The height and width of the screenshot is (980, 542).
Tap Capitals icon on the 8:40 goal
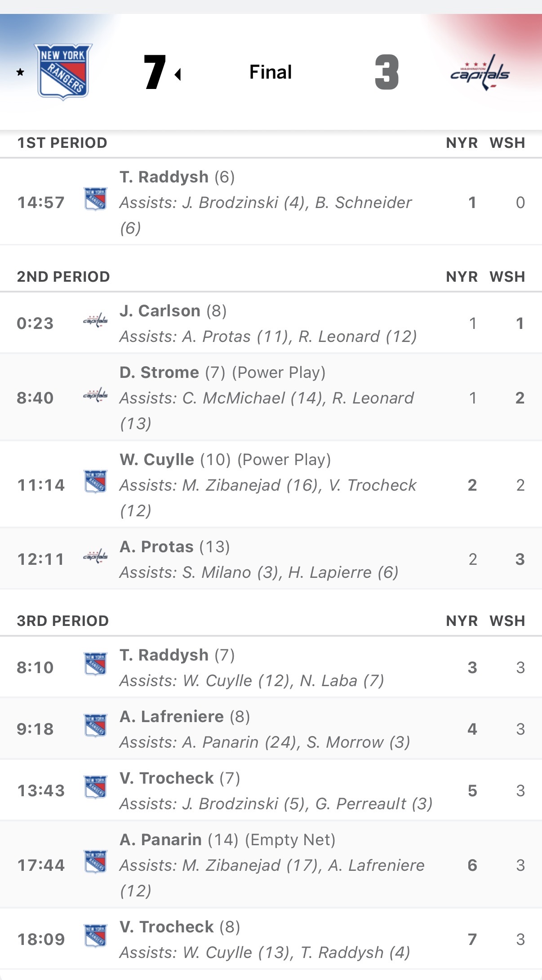coord(95,395)
